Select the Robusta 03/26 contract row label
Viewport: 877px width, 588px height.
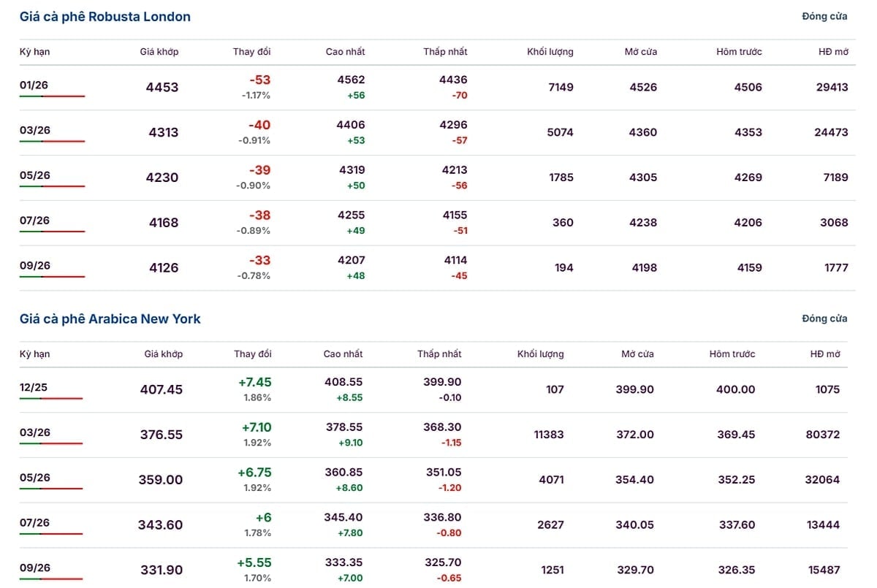tap(35, 131)
